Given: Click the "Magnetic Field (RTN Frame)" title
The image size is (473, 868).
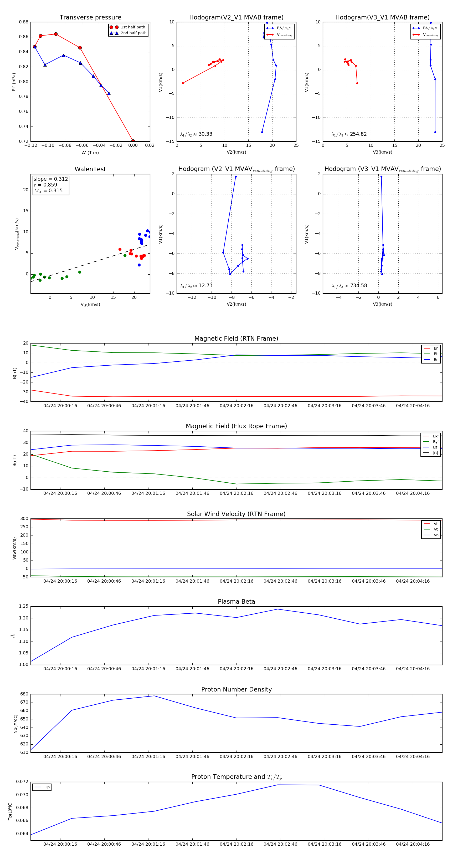Looking at the screenshot, I should (x=236, y=339).
